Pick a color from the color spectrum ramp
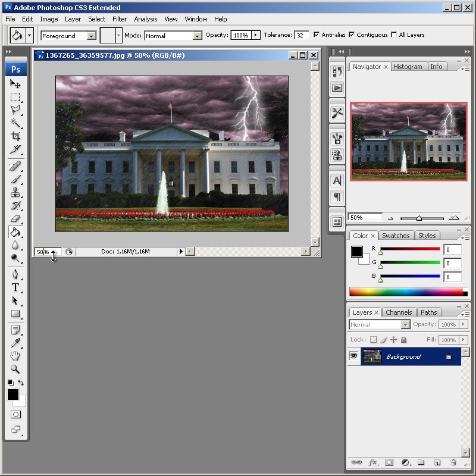The image size is (476, 476). [x=408, y=292]
